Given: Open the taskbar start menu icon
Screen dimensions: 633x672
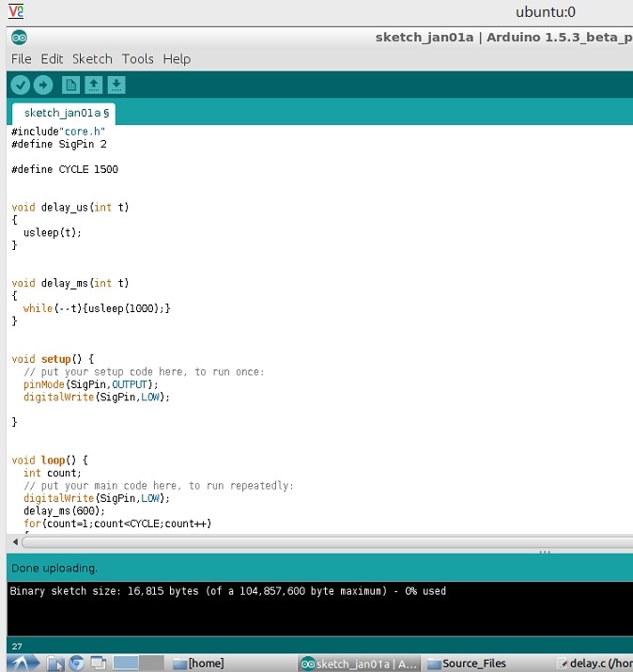Looking at the screenshot, I should pos(24,663).
